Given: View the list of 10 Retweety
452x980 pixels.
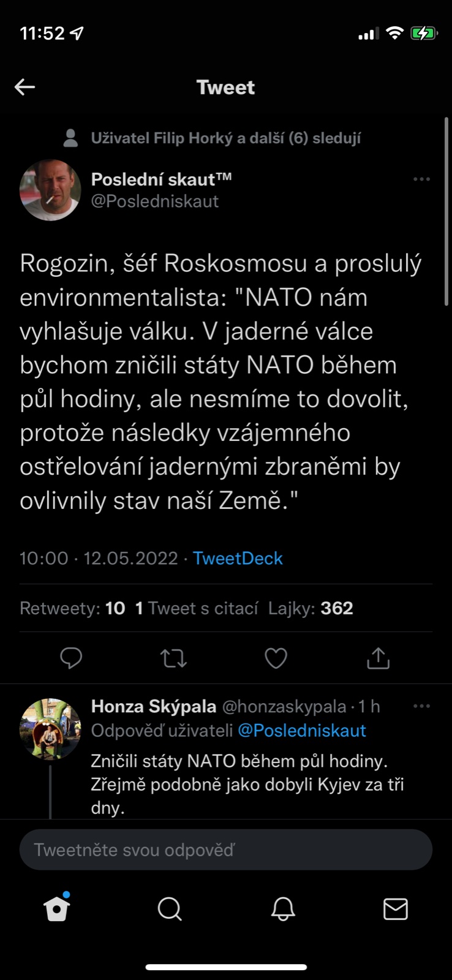Looking at the screenshot, I should 72,608.
